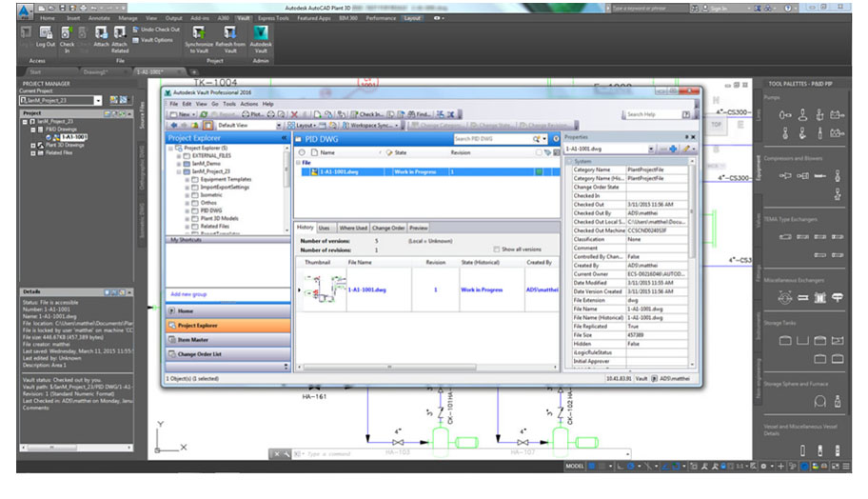Expand Plant 3D Drawings in Project Manager
This screenshot has width=868, height=499.
32,145
